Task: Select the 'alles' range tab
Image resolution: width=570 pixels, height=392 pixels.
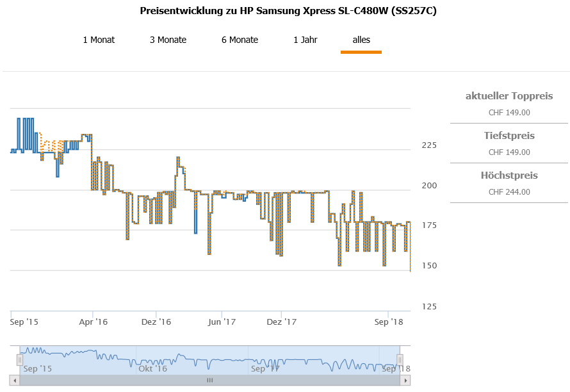Action: (x=361, y=40)
